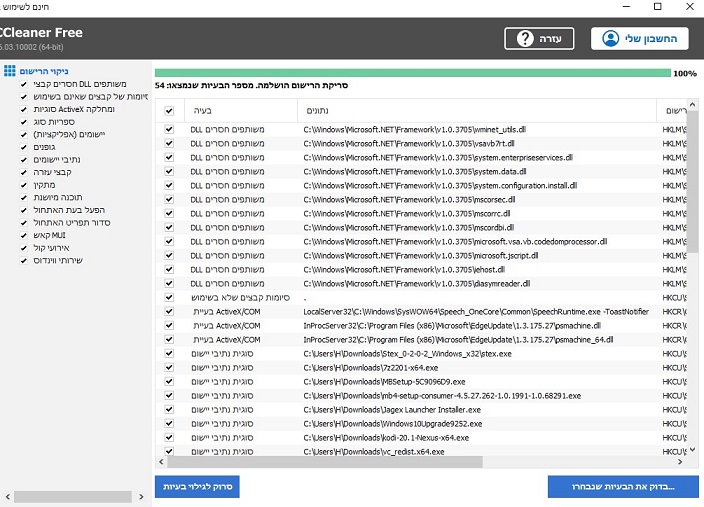
Task: Uncheck the 7z2201-x64.exe row checkbox
Action: coord(169,367)
